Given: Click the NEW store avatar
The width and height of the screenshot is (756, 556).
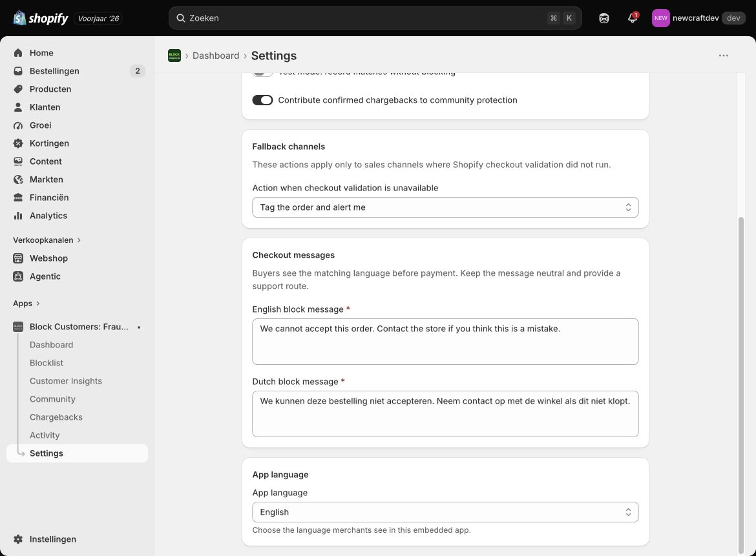Looking at the screenshot, I should click(x=660, y=18).
